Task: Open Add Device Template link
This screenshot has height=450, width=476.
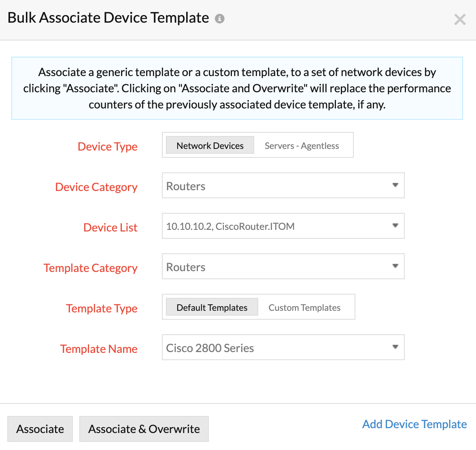Action: [414, 424]
